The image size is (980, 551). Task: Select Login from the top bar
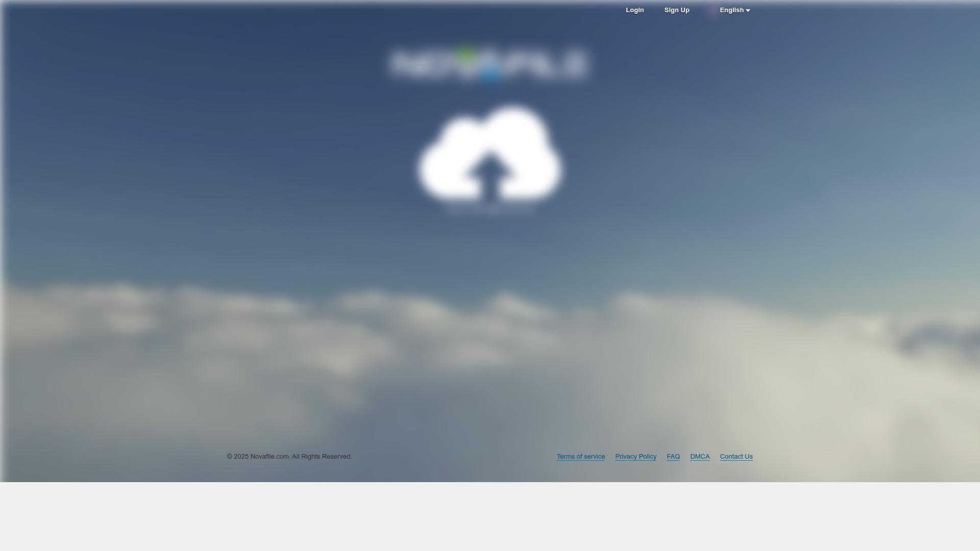634,10
